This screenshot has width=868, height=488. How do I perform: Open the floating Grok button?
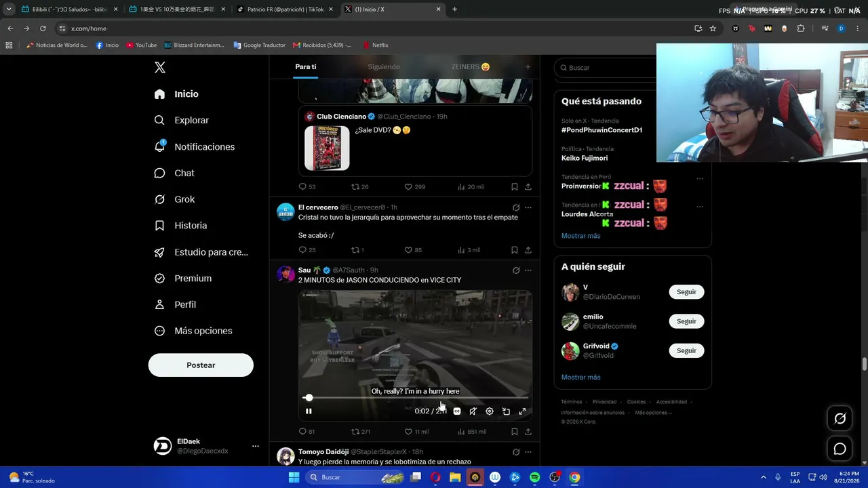coord(840,419)
